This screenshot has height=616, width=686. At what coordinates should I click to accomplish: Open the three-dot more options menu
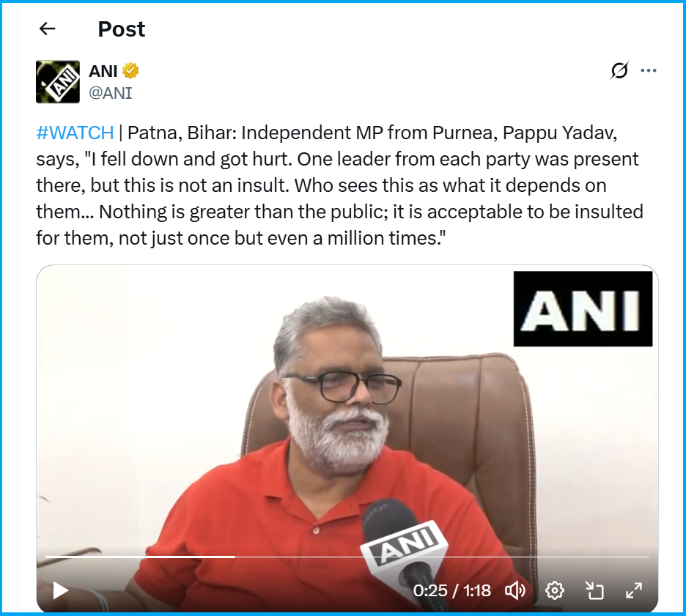pos(649,70)
